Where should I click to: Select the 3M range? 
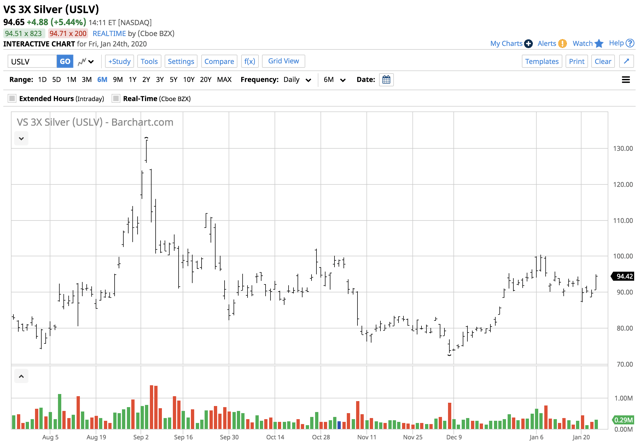pyautogui.click(x=87, y=80)
